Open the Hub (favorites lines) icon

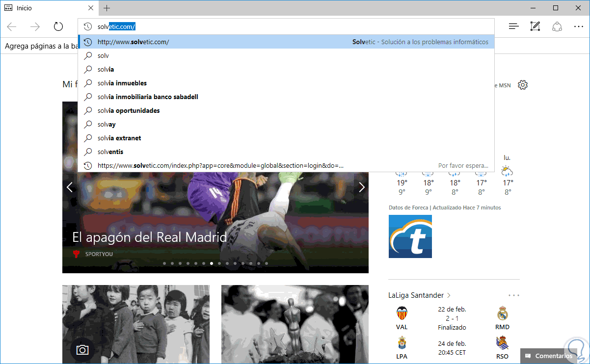(513, 26)
